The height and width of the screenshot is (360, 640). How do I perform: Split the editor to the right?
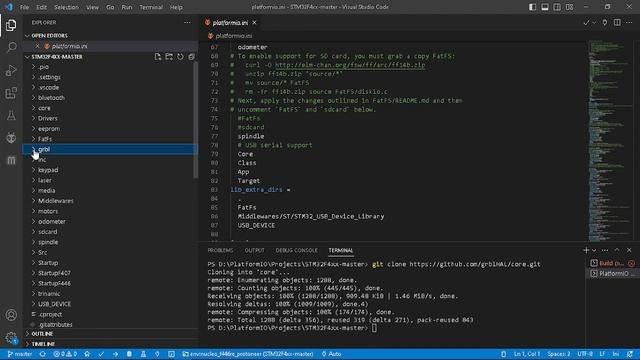[x=617, y=23]
